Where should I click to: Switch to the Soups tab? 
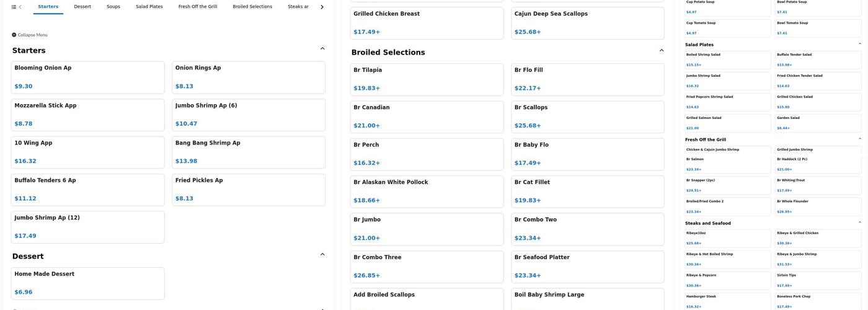pos(113,7)
